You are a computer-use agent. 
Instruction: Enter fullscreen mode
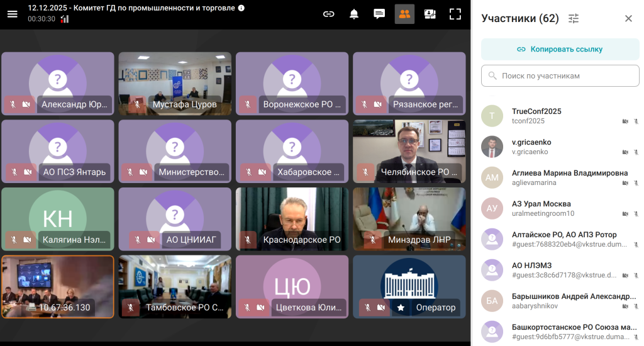point(455,14)
